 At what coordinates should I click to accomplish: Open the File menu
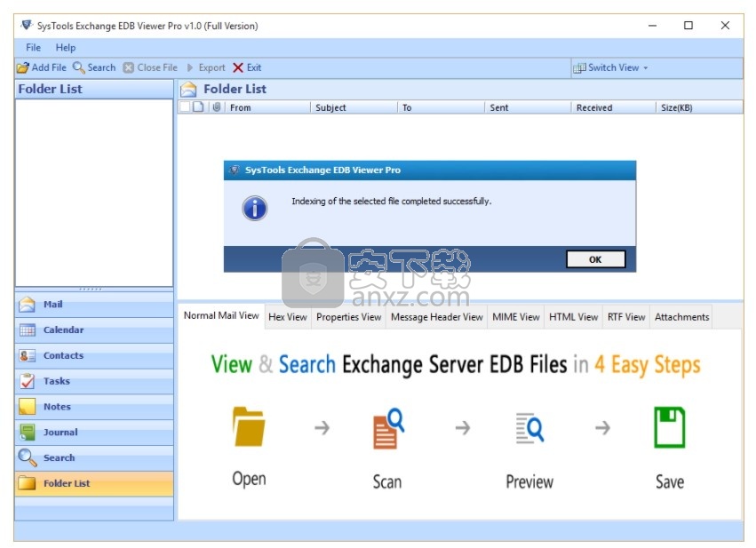point(33,47)
